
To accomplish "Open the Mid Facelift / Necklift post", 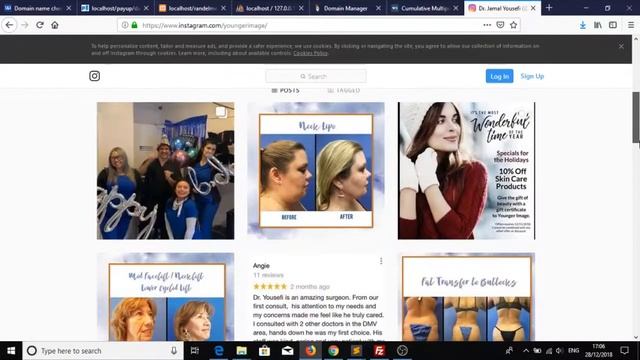I will point(165,297).
